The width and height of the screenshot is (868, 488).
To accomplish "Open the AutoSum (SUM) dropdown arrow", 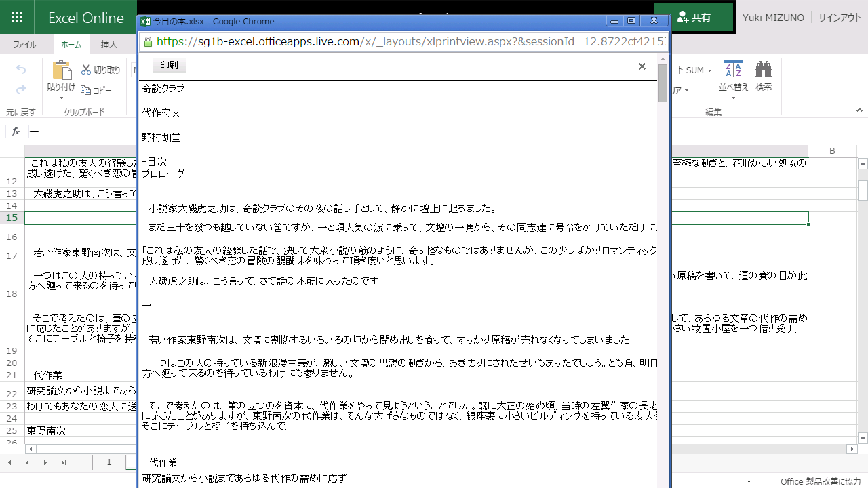I will tap(709, 70).
